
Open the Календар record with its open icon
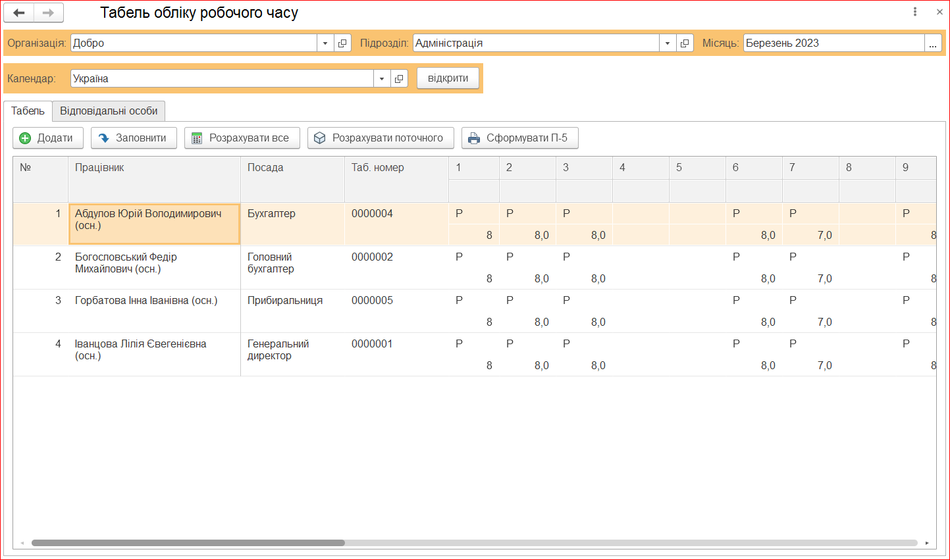point(399,78)
